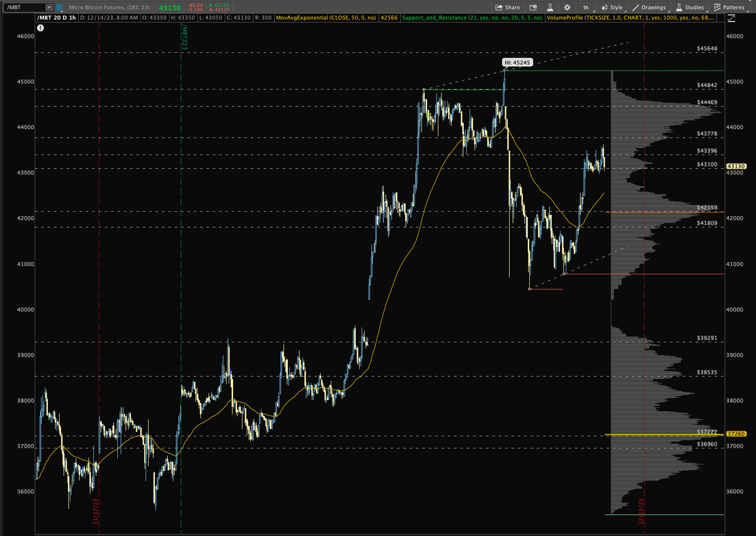
Task: Click the $44469 level label
Action: (x=707, y=102)
